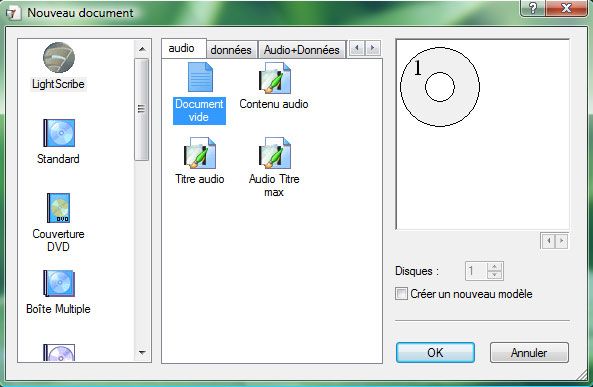This screenshot has height=387, width=593.
Task: Select the Document vide template icon
Action: click(200, 77)
